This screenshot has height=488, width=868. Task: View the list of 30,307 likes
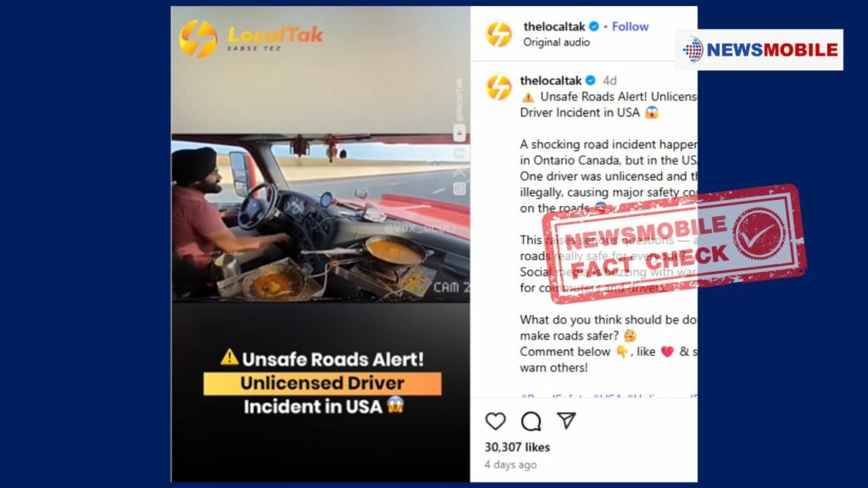coord(517,447)
